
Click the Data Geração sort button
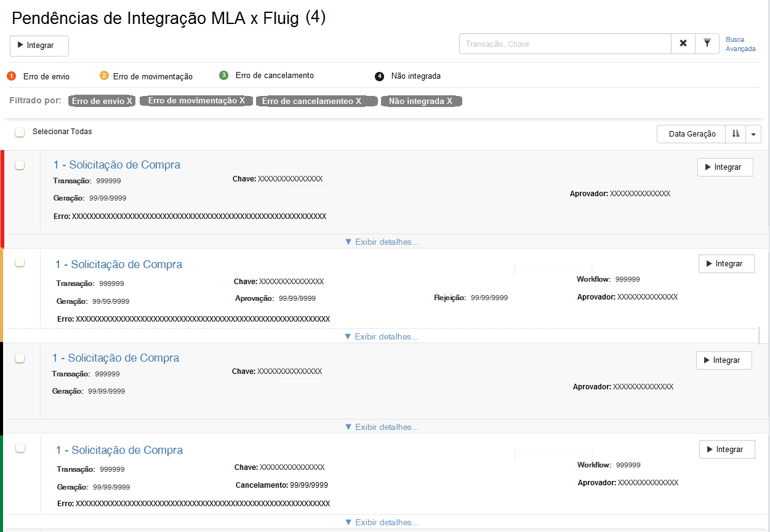pyautogui.click(x=692, y=134)
